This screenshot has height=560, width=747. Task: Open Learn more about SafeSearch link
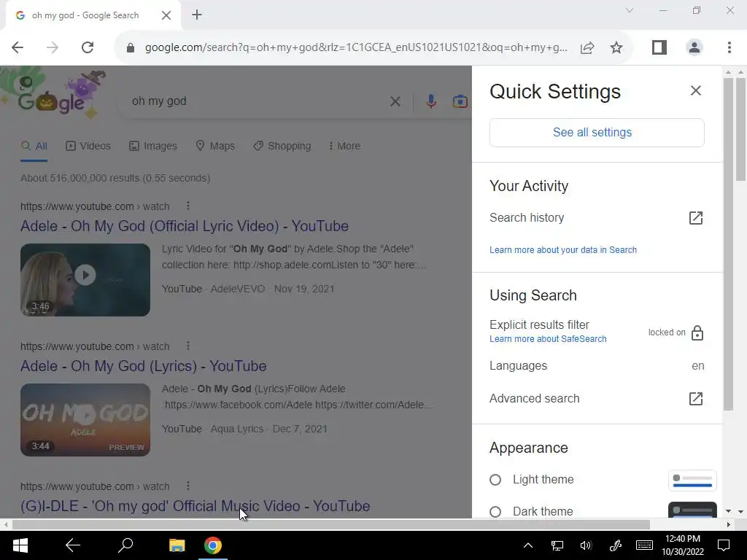[x=548, y=338]
